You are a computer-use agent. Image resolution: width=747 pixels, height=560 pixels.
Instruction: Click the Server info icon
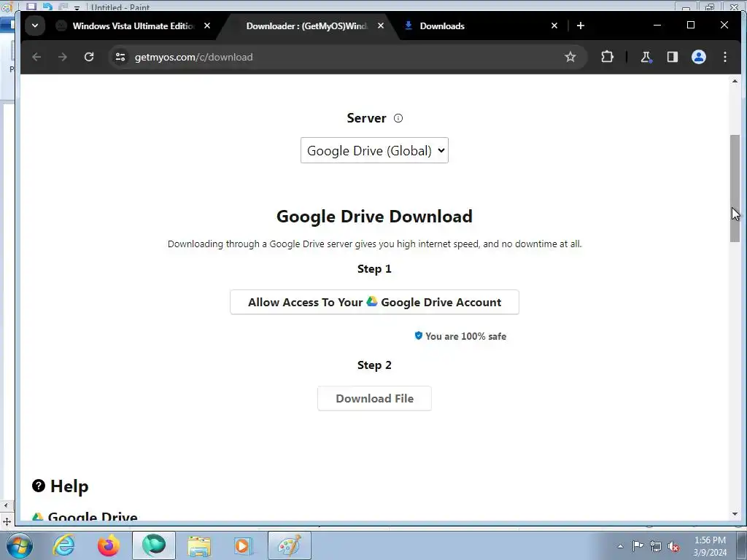click(x=398, y=118)
